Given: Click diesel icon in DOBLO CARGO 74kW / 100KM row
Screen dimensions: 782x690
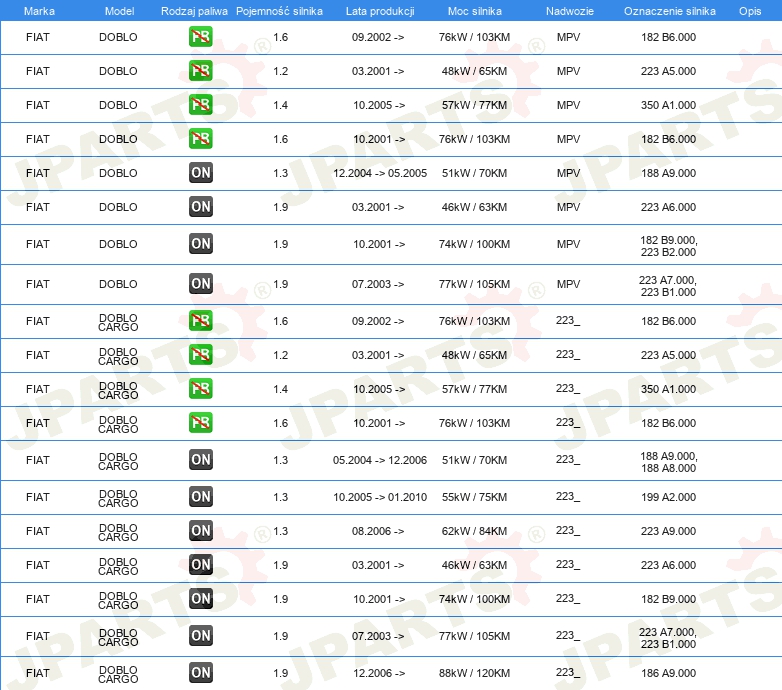Looking at the screenshot, I should coord(200,598).
